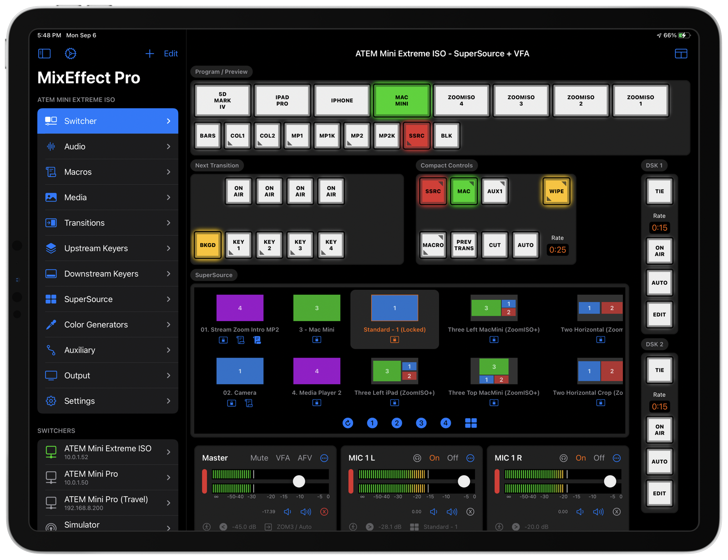
Task: Open the SuperSource sidebar item
Action: point(108,299)
